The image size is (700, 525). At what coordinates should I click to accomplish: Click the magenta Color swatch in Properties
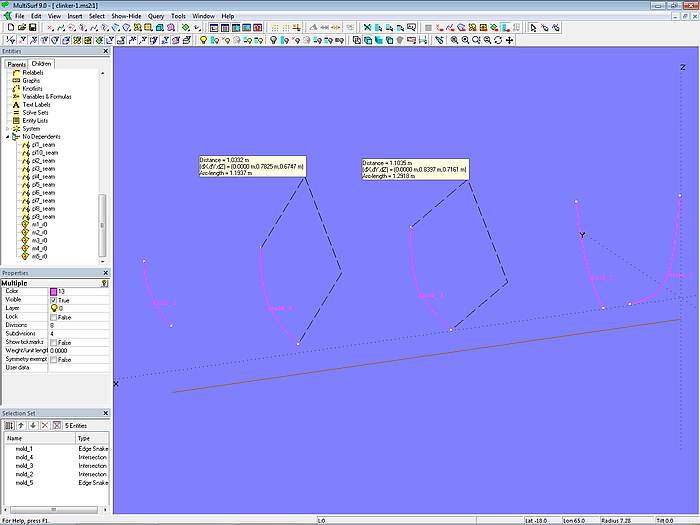[54, 291]
